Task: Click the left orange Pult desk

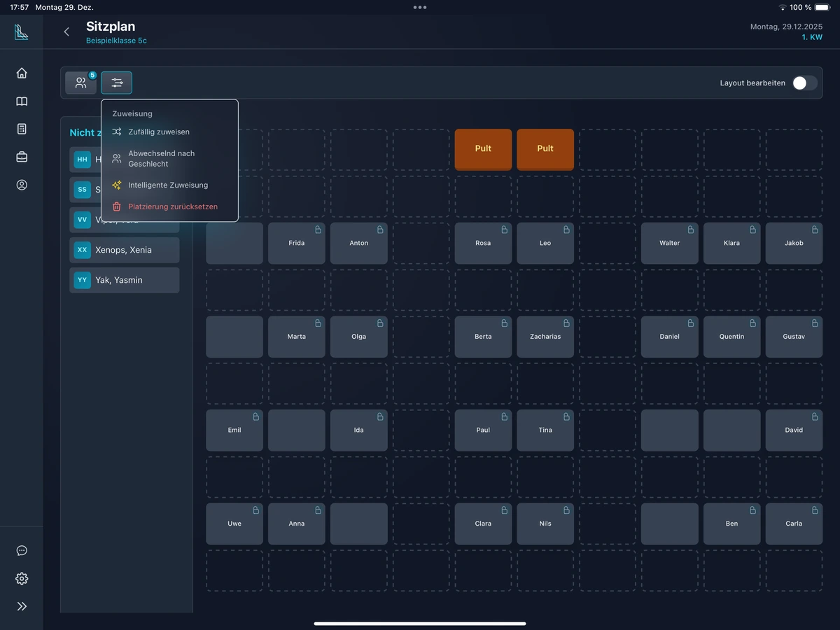Action: pos(483,148)
